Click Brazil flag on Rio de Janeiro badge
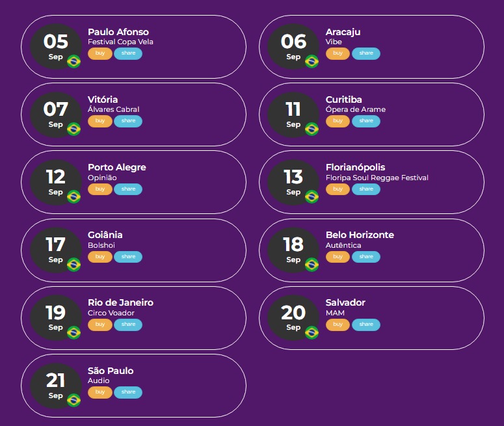Screen dimensions: 504x426 (73, 332)
